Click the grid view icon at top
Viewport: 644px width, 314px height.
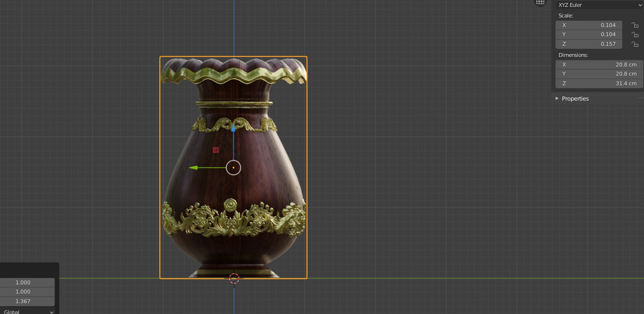click(540, 2)
